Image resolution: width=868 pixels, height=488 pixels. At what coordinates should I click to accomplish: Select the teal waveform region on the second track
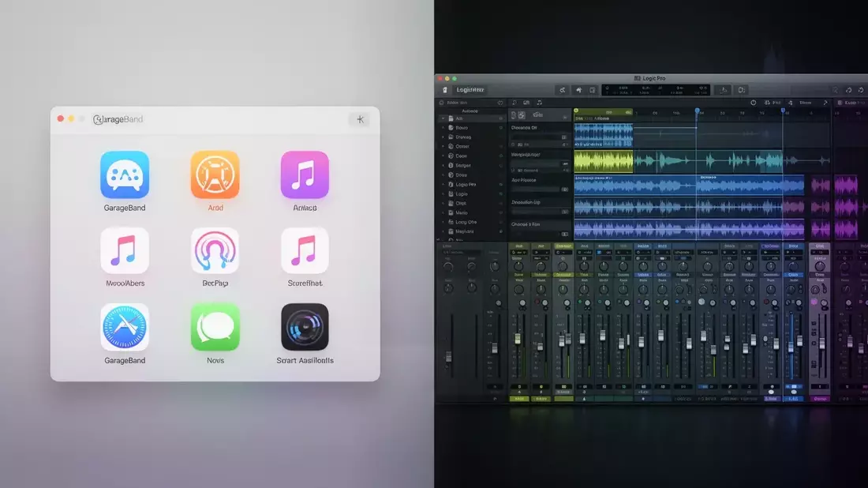click(x=708, y=162)
